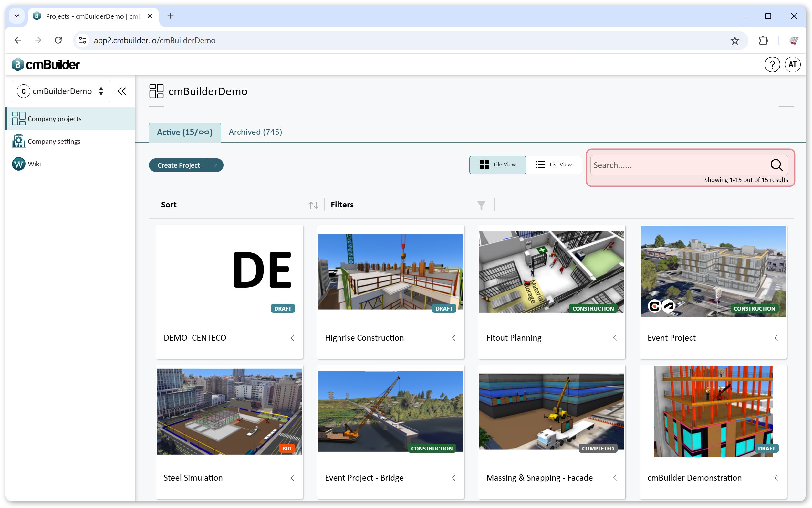812x508 pixels.
Task: Click the Company settings gear icon
Action: [18, 141]
